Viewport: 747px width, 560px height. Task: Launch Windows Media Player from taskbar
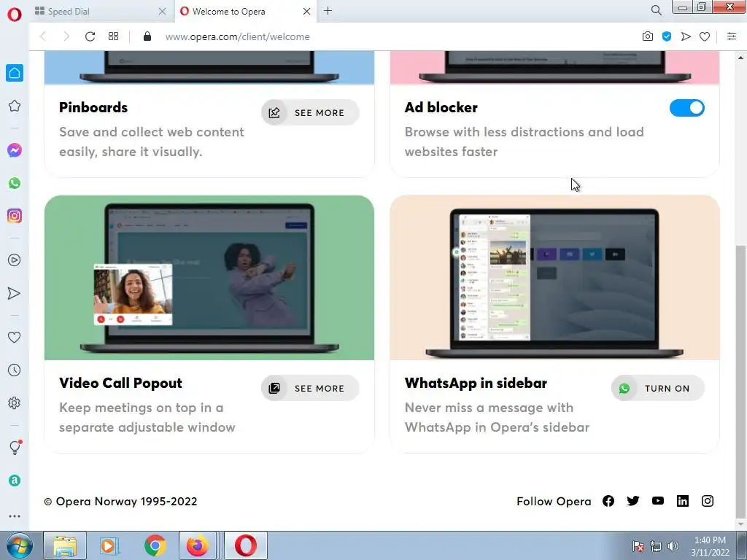[109, 545]
